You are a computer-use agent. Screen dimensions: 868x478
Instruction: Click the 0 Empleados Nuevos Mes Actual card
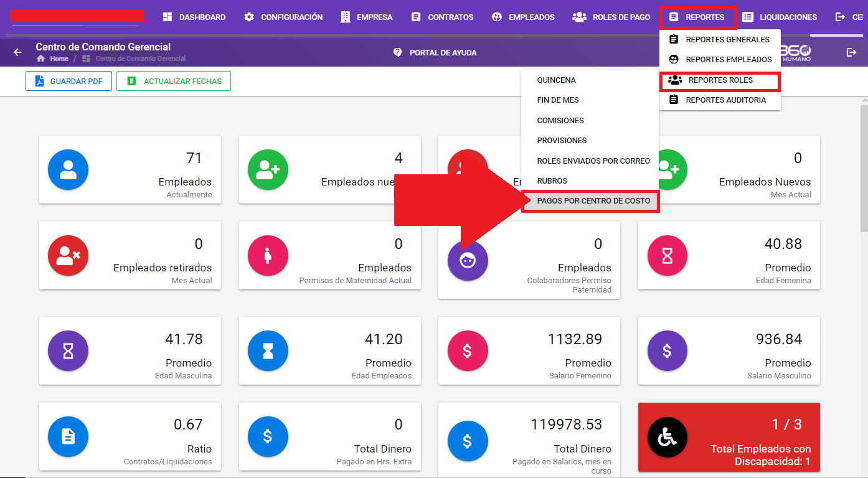[x=729, y=170]
